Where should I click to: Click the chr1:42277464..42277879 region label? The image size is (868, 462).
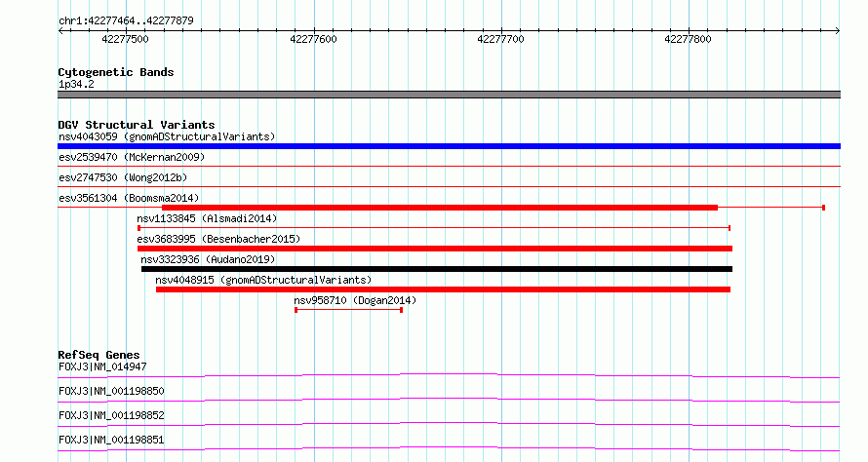[x=126, y=21]
